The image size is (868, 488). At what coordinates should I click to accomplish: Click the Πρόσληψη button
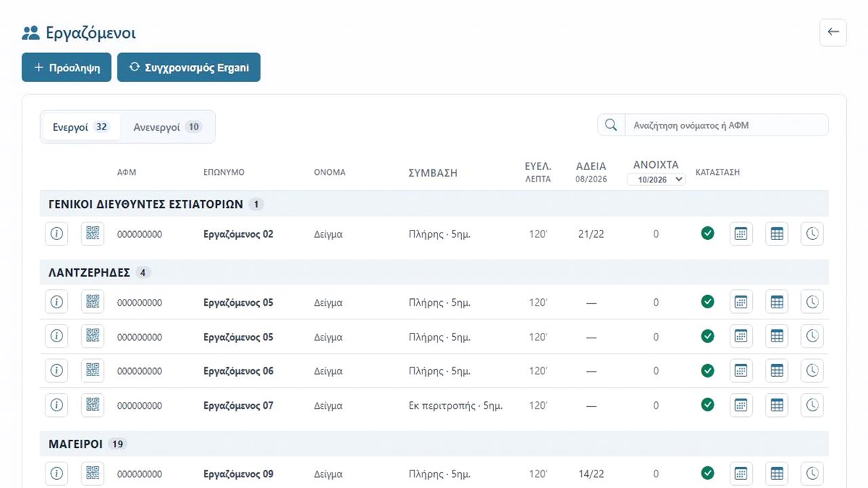(x=66, y=68)
